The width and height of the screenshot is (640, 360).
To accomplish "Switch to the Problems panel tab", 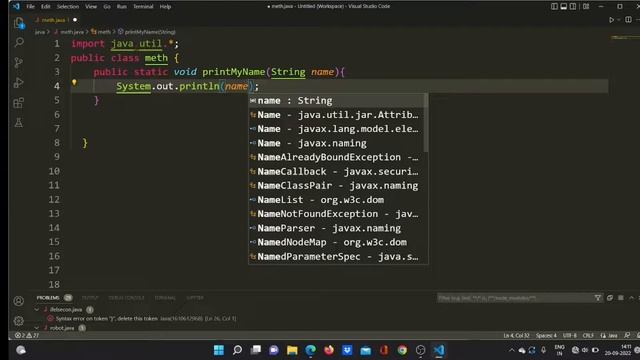I will pos(54,298).
